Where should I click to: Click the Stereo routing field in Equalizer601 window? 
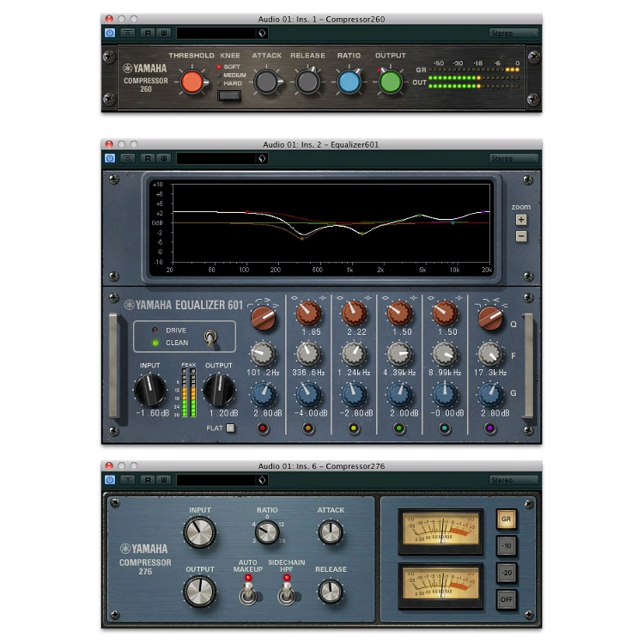pyautogui.click(x=513, y=158)
